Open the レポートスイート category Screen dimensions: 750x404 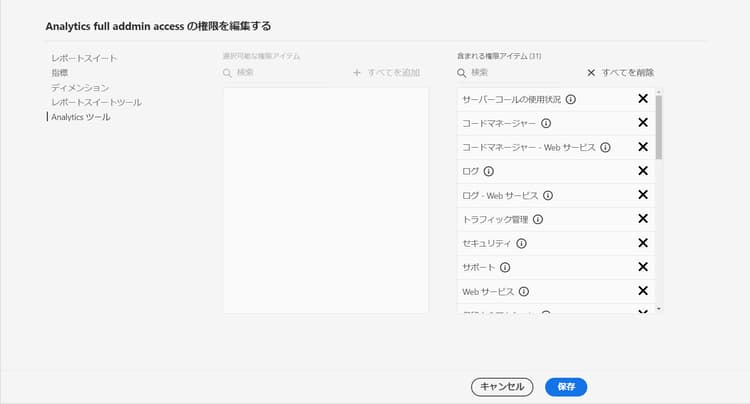pyautogui.click(x=84, y=58)
